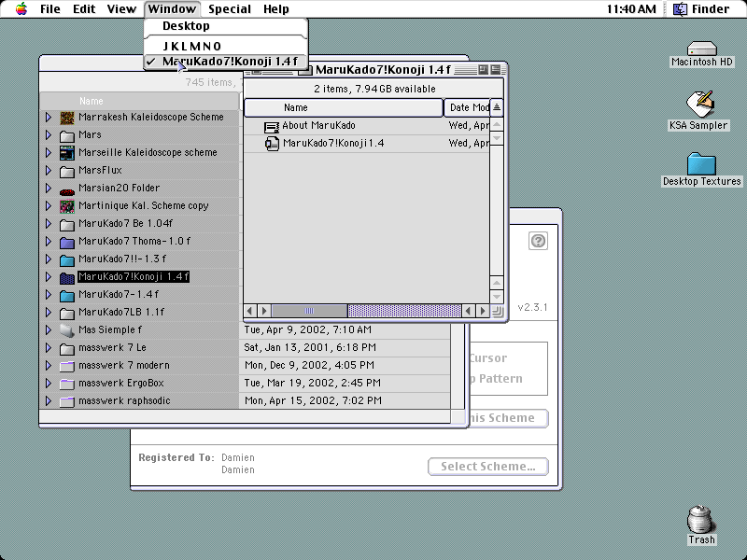Select the Macintosh HD disk icon
The height and width of the screenshot is (560, 747).
pos(702,49)
